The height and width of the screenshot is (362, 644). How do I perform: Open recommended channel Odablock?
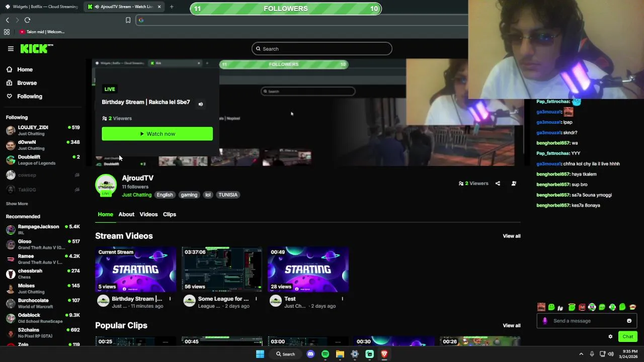[x=43, y=318]
